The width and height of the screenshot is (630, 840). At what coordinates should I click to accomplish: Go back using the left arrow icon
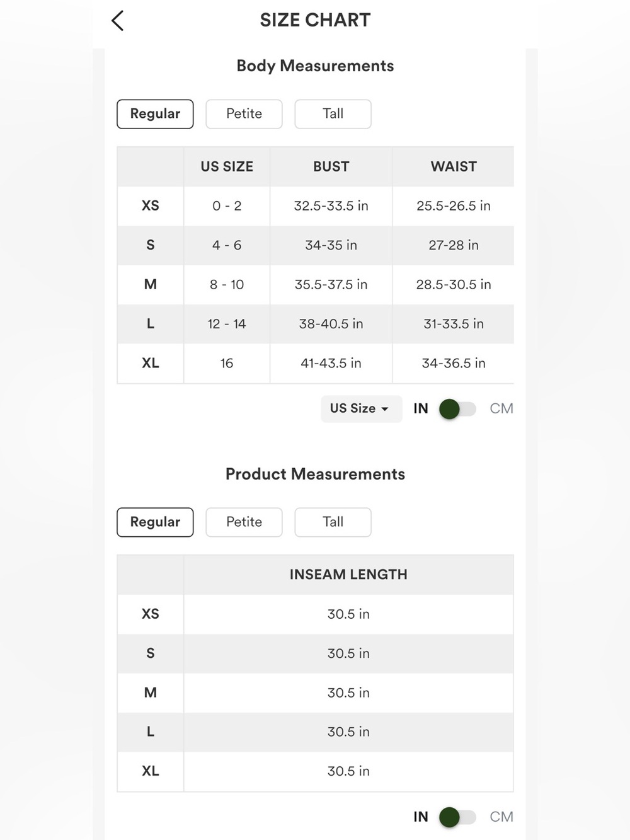(x=118, y=21)
